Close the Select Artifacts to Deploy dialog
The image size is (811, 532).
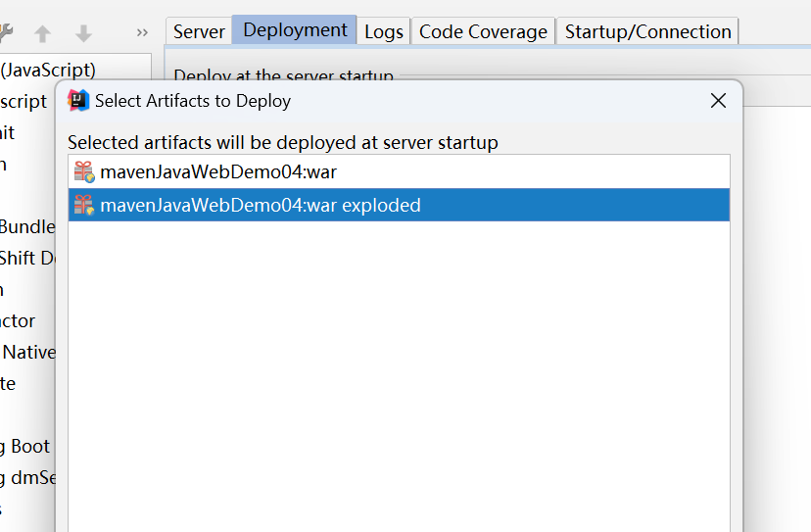718,100
